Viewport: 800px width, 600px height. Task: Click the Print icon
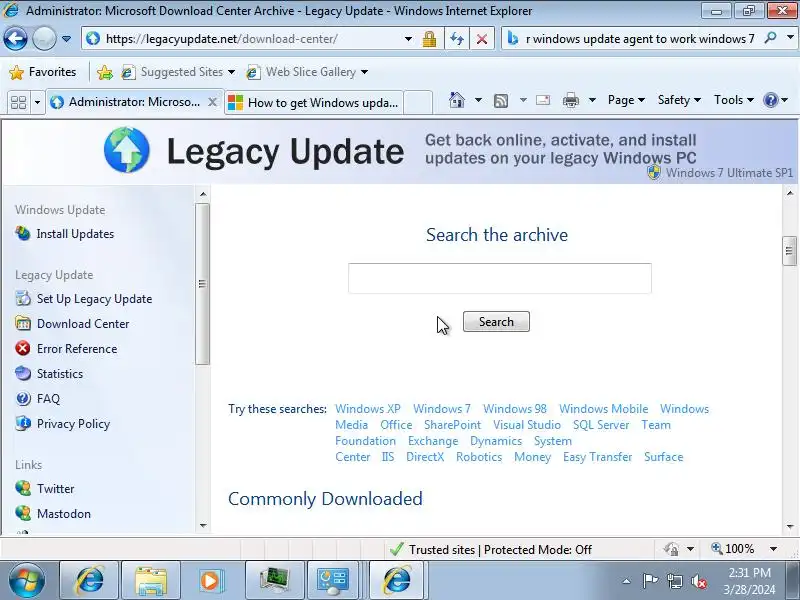[x=570, y=100]
